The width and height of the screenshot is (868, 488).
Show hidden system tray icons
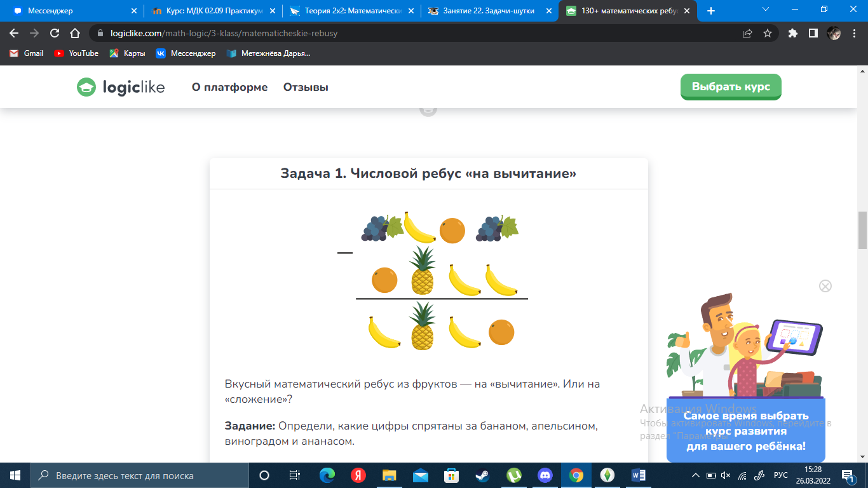(x=696, y=475)
